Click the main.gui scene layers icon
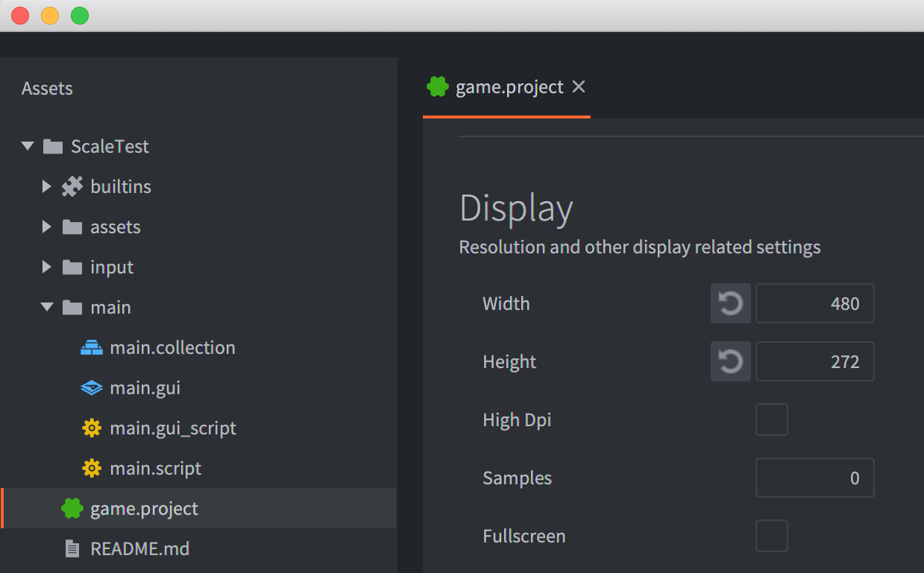The image size is (924, 573). click(x=91, y=387)
